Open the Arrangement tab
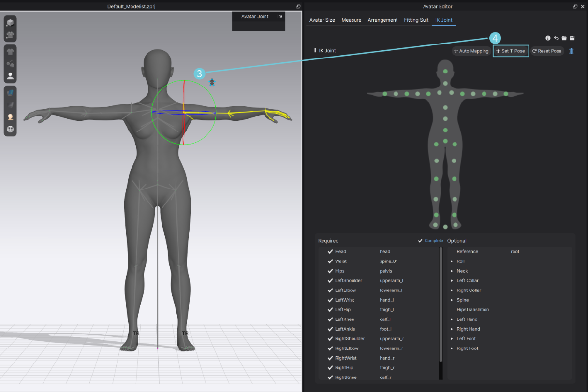 click(382, 20)
